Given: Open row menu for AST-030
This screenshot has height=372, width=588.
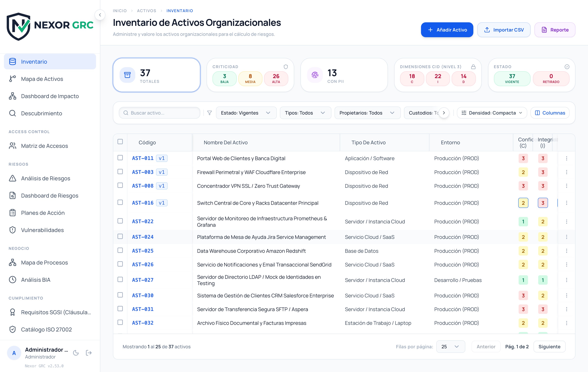Looking at the screenshot, I should [566, 295].
